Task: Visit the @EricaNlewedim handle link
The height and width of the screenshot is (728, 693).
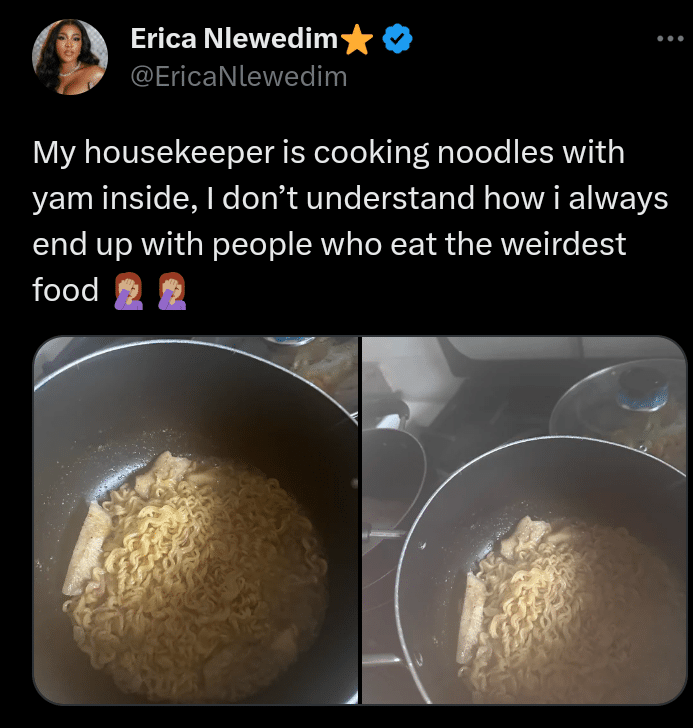Action: [239, 77]
